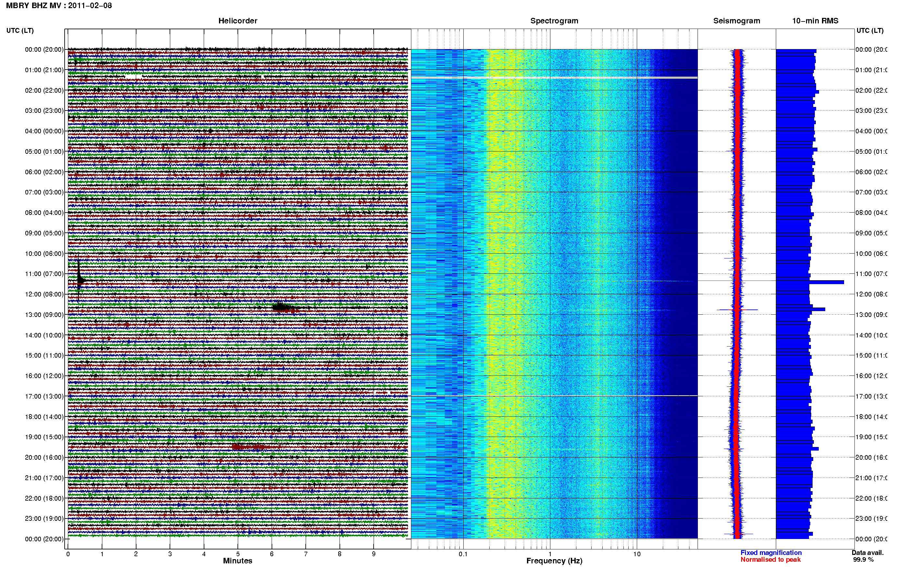Click the left '08:00 (04:00)' time label

[x=44, y=213]
